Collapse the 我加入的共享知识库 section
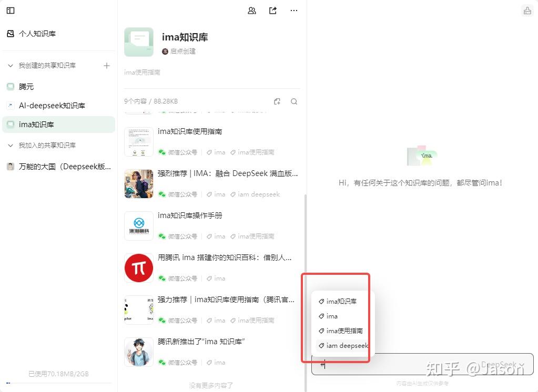The height and width of the screenshot is (392, 538). 9,145
